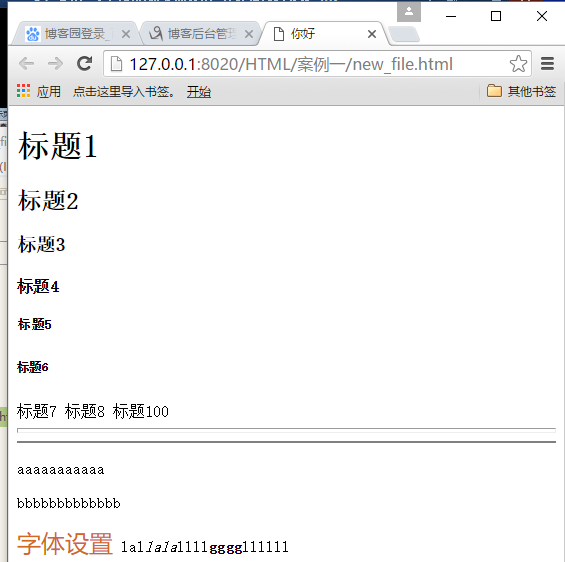Click the 标题7 text
This screenshot has height=562, width=565.
(x=37, y=411)
